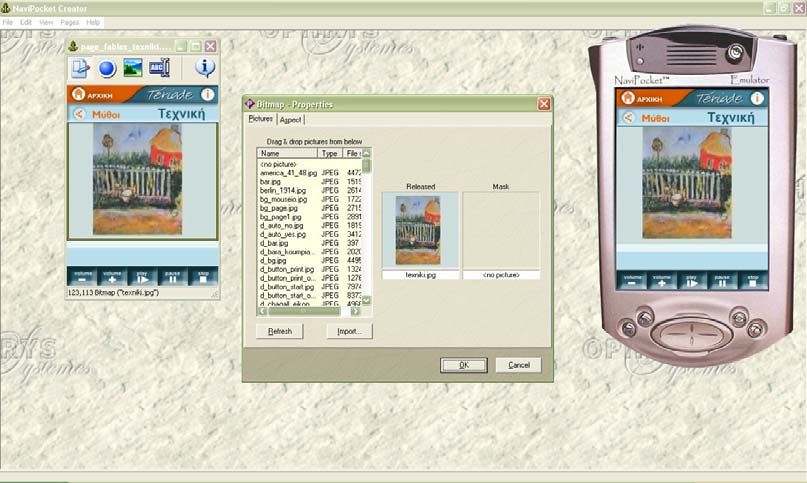Image resolution: width=807 pixels, height=483 pixels.
Task: Click the volume minus button in the page editor
Action: pos(82,277)
